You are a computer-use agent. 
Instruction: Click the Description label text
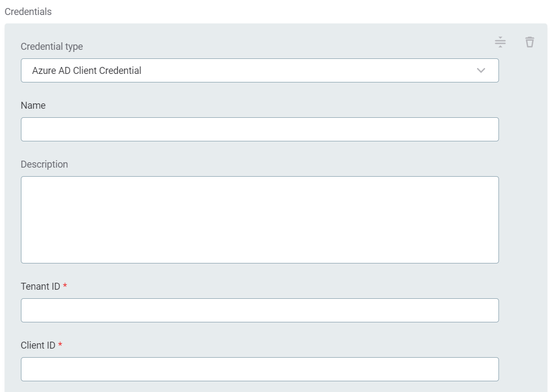coord(44,164)
